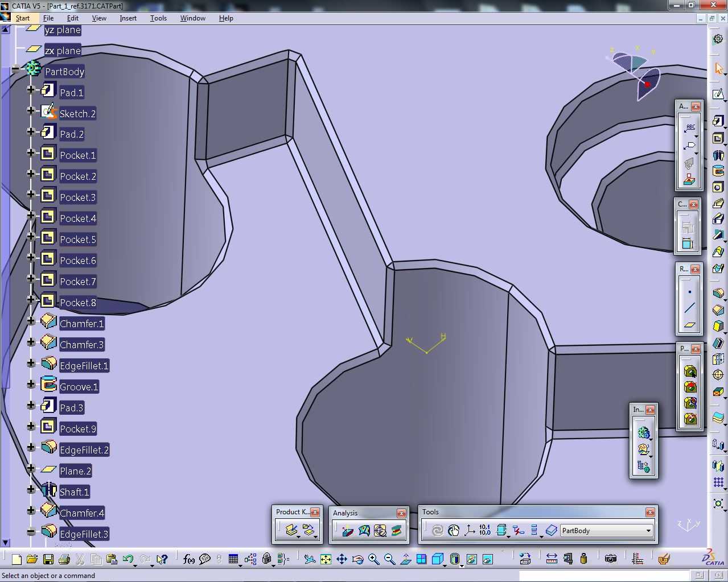Select the Groove tool in right toolbar

click(718, 171)
